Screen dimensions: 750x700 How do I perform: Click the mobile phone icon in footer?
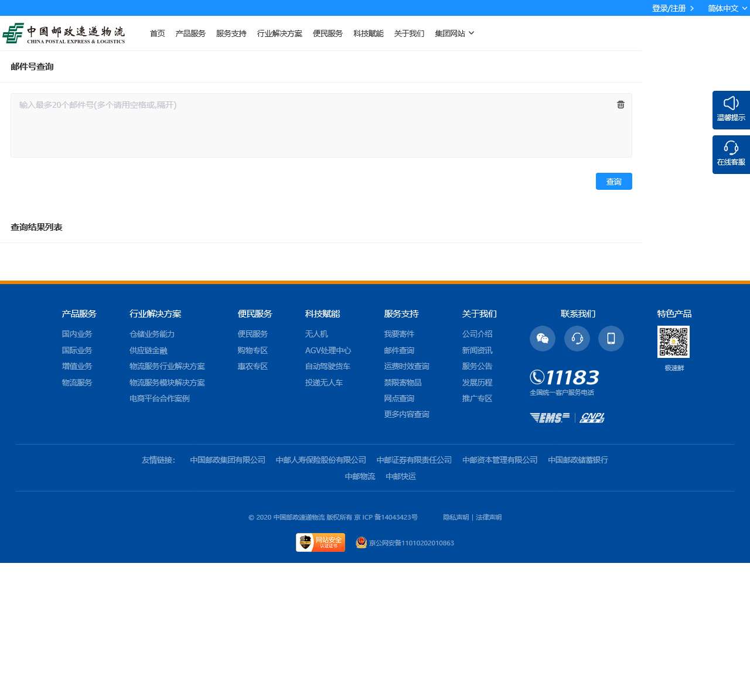tap(611, 339)
